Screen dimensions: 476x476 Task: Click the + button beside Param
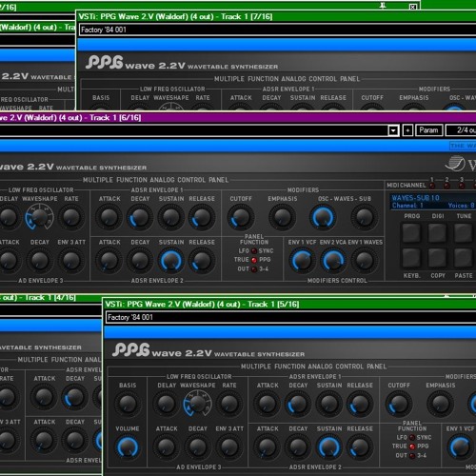(x=407, y=130)
